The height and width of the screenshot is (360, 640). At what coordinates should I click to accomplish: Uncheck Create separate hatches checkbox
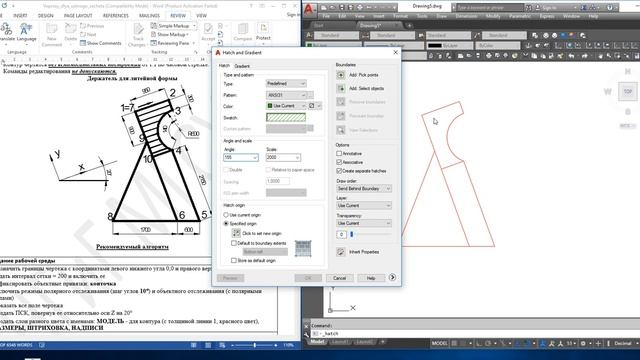tap(339, 171)
